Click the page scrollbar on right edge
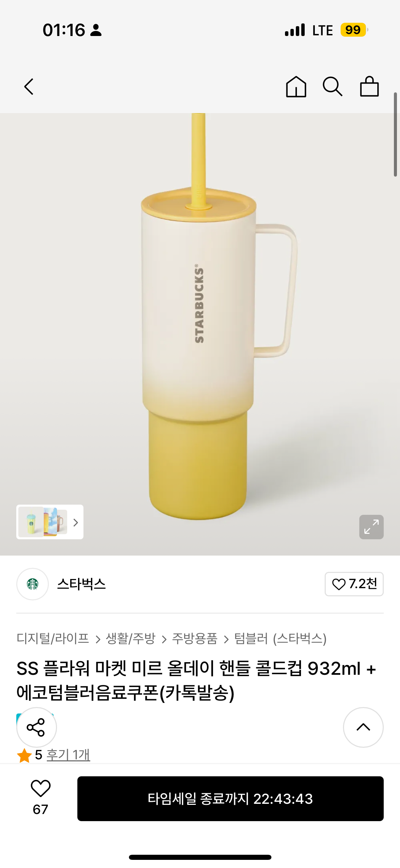Screen dimensions: 400x868 [x=395, y=134]
